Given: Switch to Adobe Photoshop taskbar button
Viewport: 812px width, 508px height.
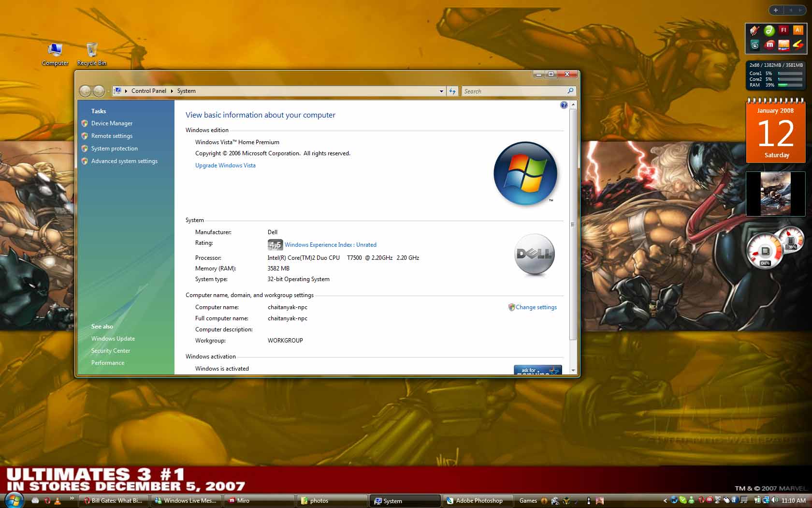Looking at the screenshot, I should 478,501.
